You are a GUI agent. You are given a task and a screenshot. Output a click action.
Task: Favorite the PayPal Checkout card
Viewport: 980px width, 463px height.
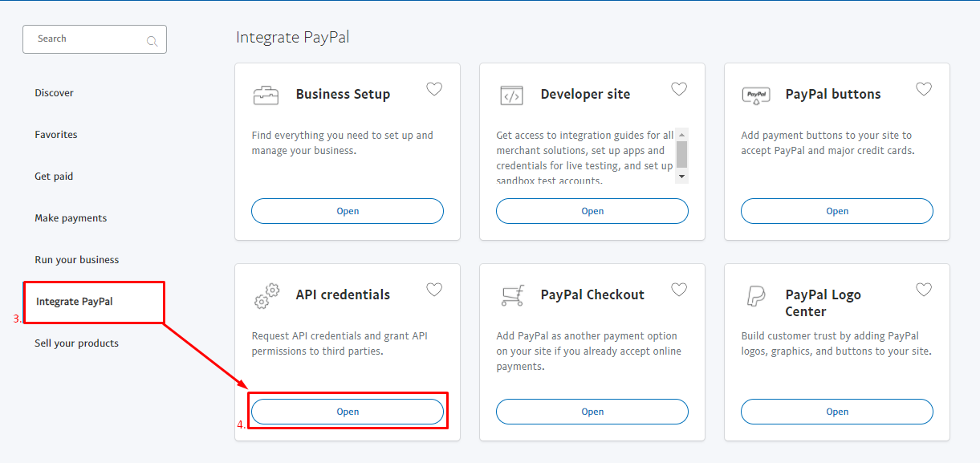679,289
